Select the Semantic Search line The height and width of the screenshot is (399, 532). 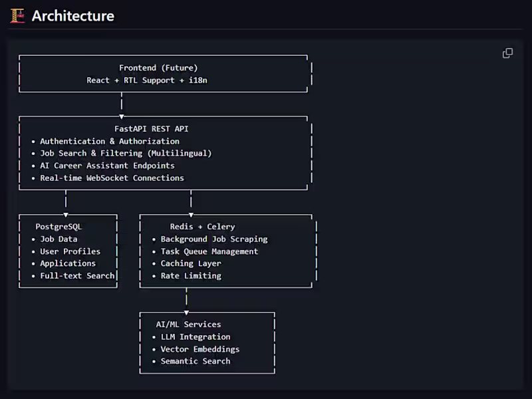(195, 361)
